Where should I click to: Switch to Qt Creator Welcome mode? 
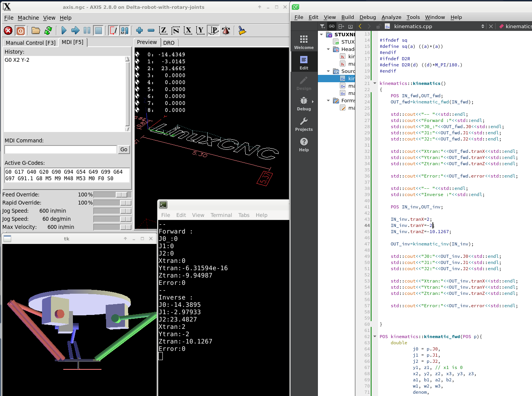pos(304,42)
